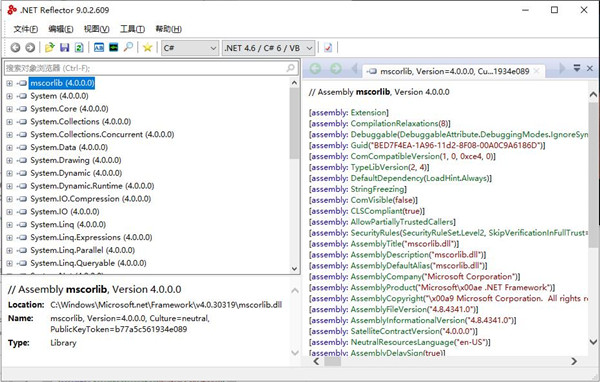Click the yellow star Bookmarks icon
This screenshot has height=382, width=600.
[147, 47]
